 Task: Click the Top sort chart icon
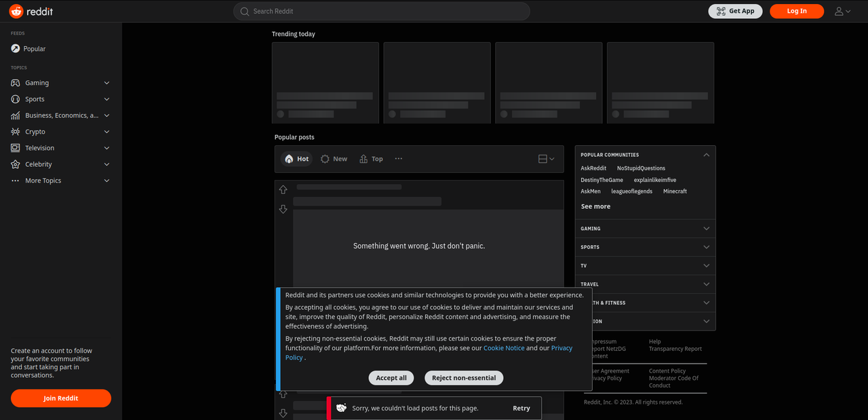pos(363,159)
